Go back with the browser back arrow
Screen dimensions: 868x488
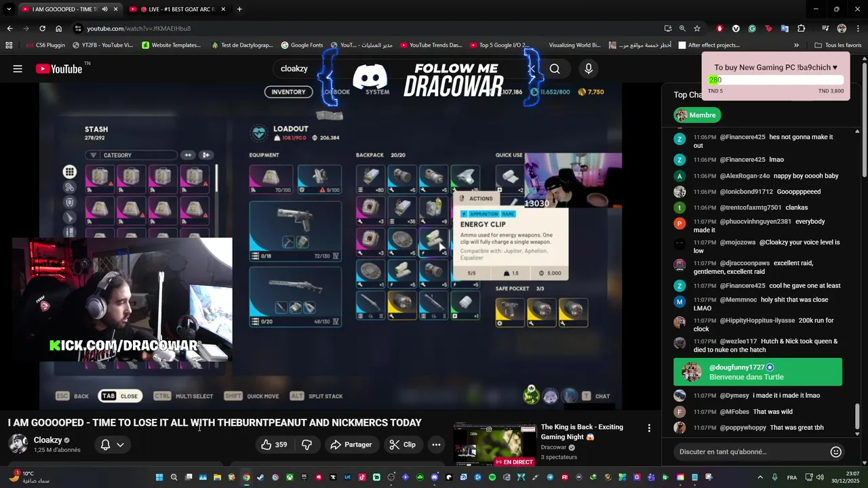[x=9, y=28]
